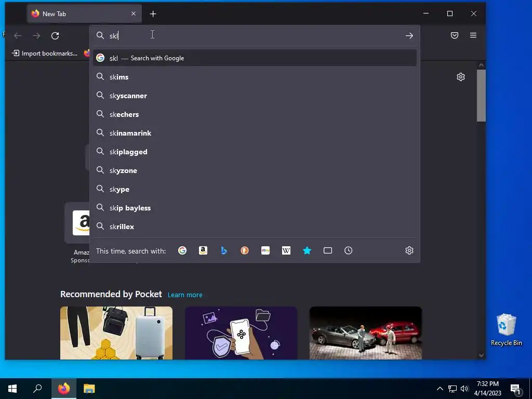Go back using the back arrow
The height and width of the screenshot is (399, 532).
click(x=18, y=36)
